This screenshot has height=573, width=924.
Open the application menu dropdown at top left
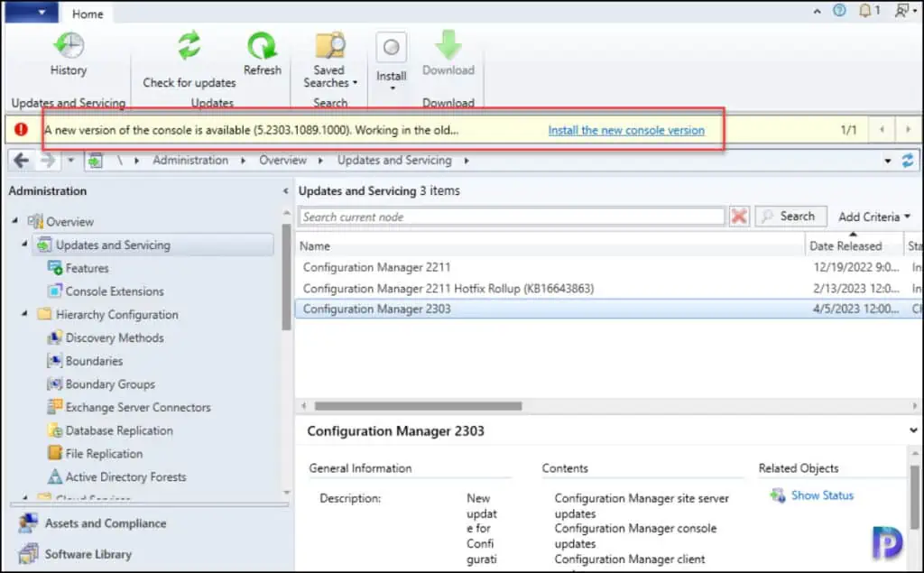click(x=32, y=12)
